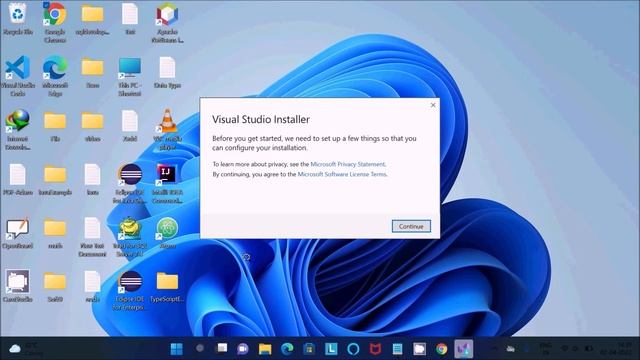Open the blue L app on taskbar

pyautogui.click(x=331, y=349)
